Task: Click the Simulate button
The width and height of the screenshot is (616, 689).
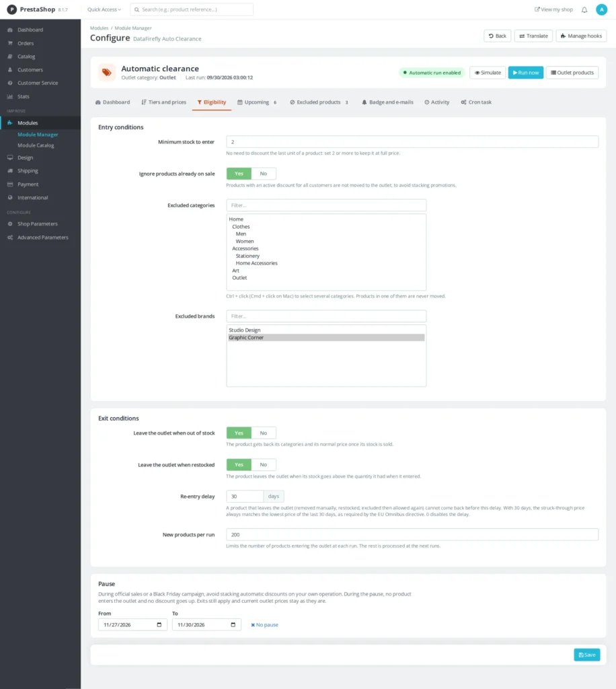Action: [x=488, y=73]
